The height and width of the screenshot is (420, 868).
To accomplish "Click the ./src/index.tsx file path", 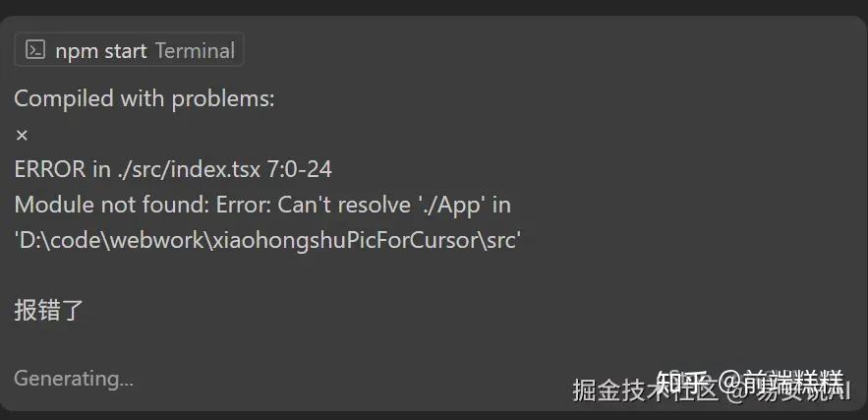I will coord(188,169).
